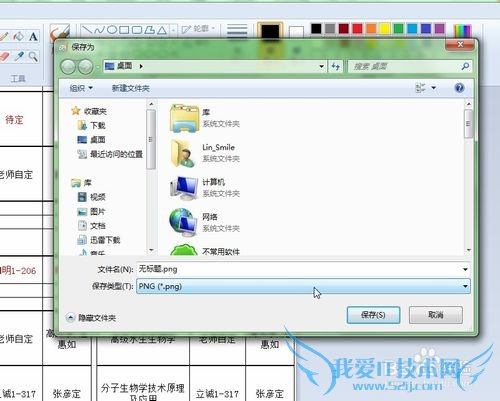Image resolution: width=500 pixels, height=401 pixels.
Task: Select the Color picker tool in Paint
Action: pyautogui.click(x=19, y=57)
